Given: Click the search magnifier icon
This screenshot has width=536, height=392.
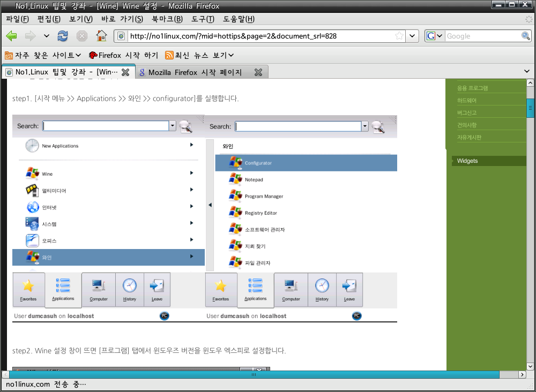Looking at the screenshot, I should [x=526, y=36].
